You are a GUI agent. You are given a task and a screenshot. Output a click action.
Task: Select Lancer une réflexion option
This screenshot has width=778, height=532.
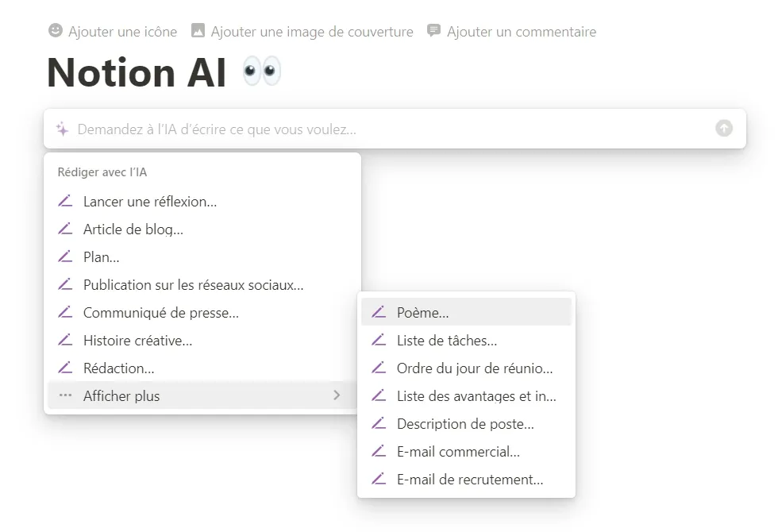(202, 202)
